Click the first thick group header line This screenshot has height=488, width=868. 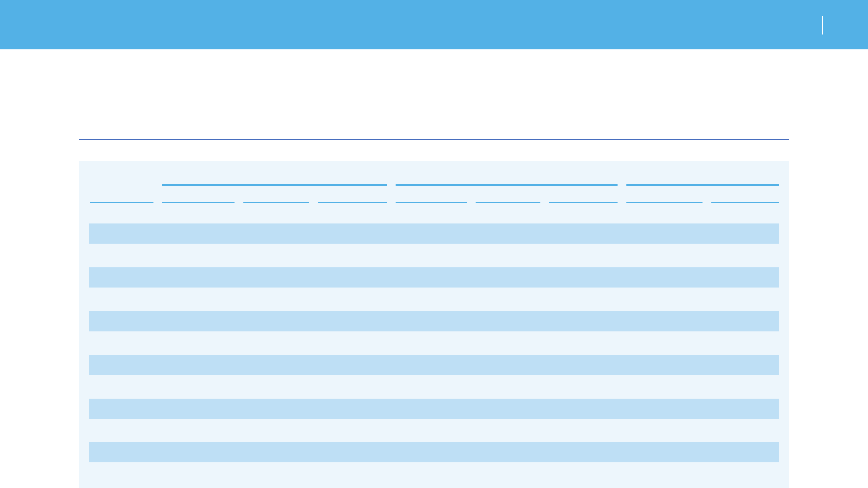pos(274,185)
